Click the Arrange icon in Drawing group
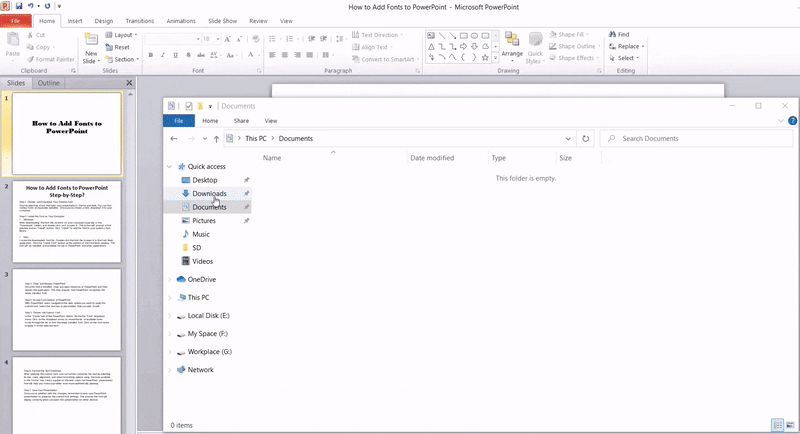The width and height of the screenshot is (800, 434). pyautogui.click(x=511, y=45)
